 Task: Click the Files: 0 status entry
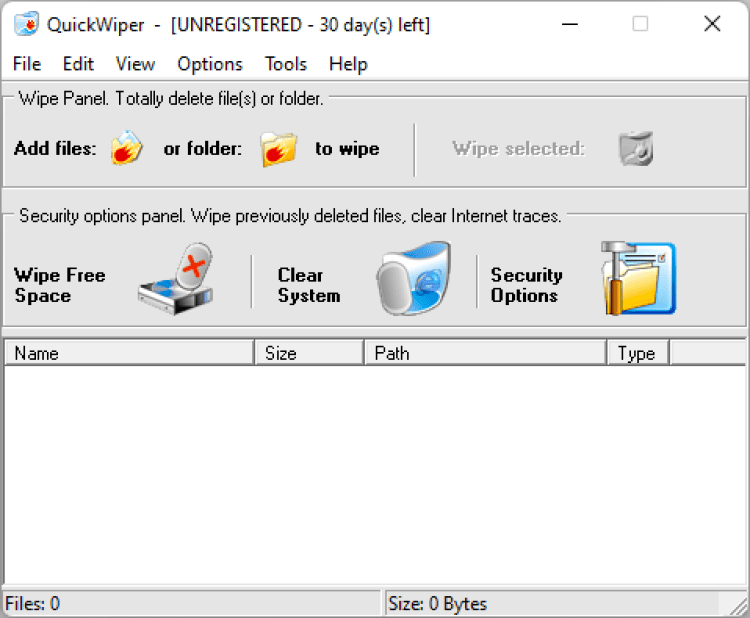(x=191, y=603)
